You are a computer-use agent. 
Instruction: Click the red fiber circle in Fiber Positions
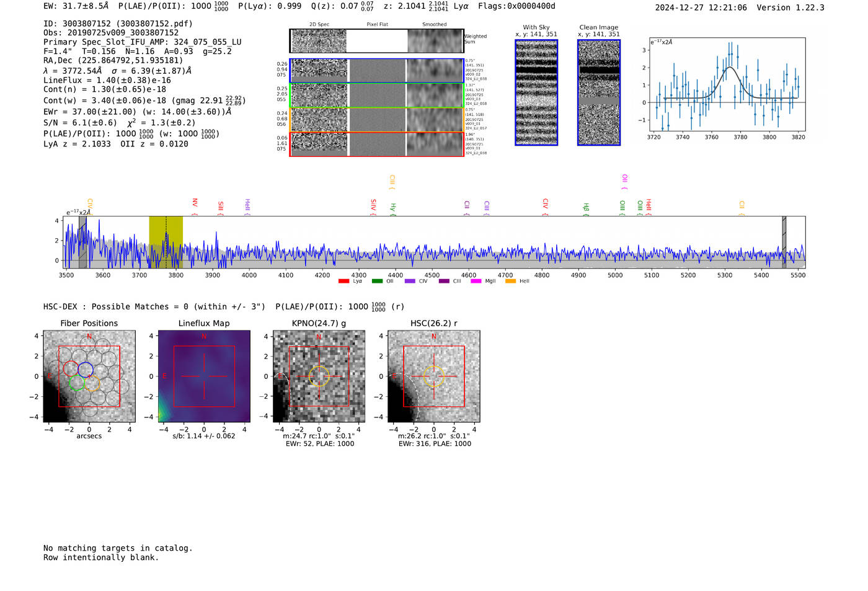71,368
